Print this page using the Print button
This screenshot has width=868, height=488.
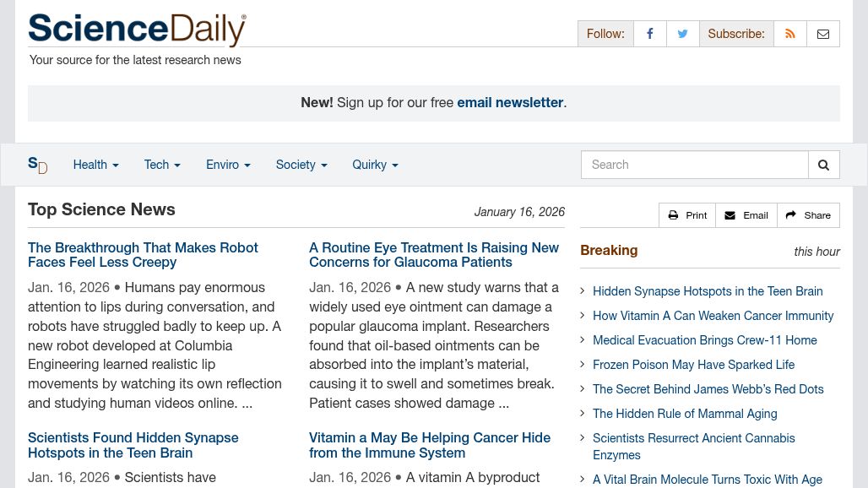pos(687,215)
